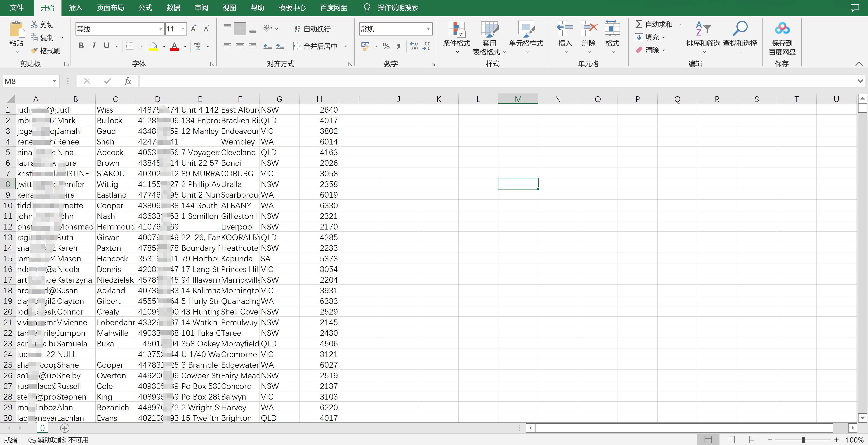Open font color dropdown arrow

(185, 46)
